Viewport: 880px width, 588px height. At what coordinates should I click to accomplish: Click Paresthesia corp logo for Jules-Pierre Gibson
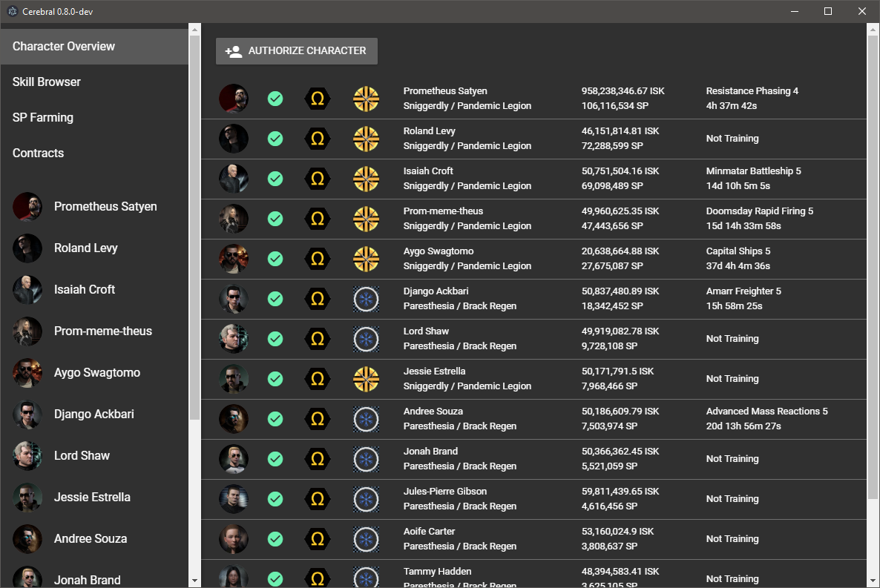pyautogui.click(x=366, y=499)
